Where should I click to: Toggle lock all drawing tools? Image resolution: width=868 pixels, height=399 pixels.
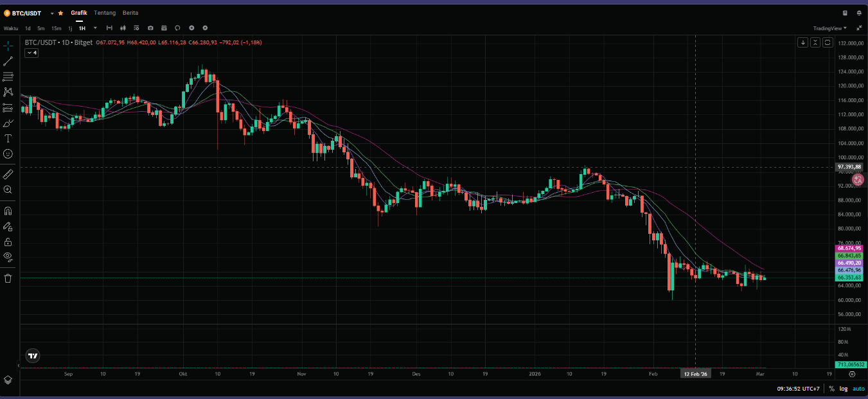[x=8, y=242]
